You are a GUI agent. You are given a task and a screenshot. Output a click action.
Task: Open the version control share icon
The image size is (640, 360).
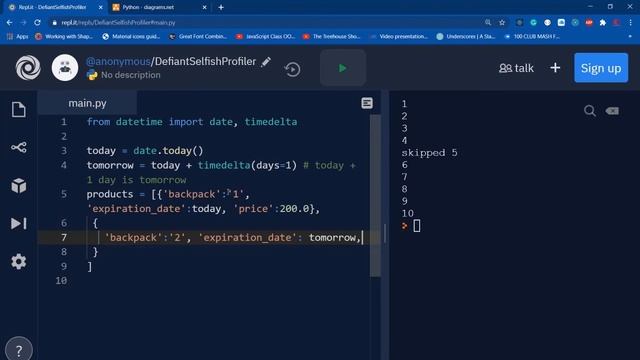point(19,147)
